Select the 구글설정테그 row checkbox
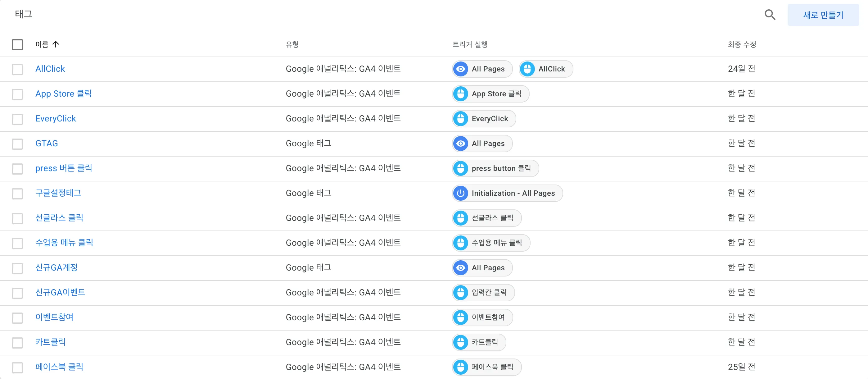The height and width of the screenshot is (379, 868). pyautogui.click(x=17, y=194)
